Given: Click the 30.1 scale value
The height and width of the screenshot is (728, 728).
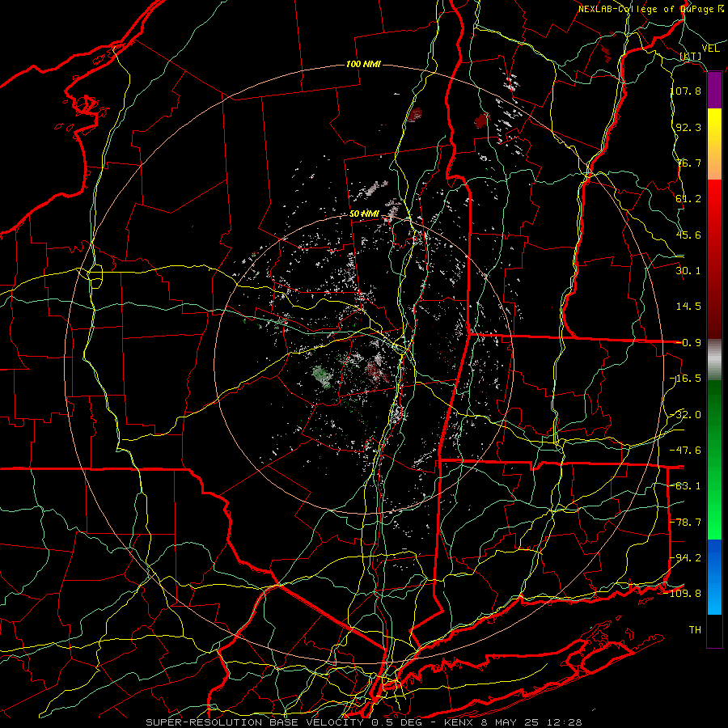Looking at the screenshot, I should point(688,271).
